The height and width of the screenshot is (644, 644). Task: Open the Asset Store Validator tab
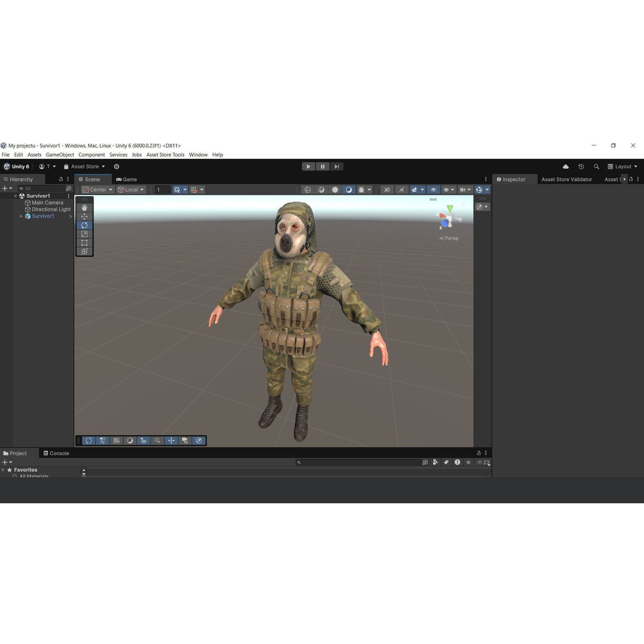click(x=566, y=179)
